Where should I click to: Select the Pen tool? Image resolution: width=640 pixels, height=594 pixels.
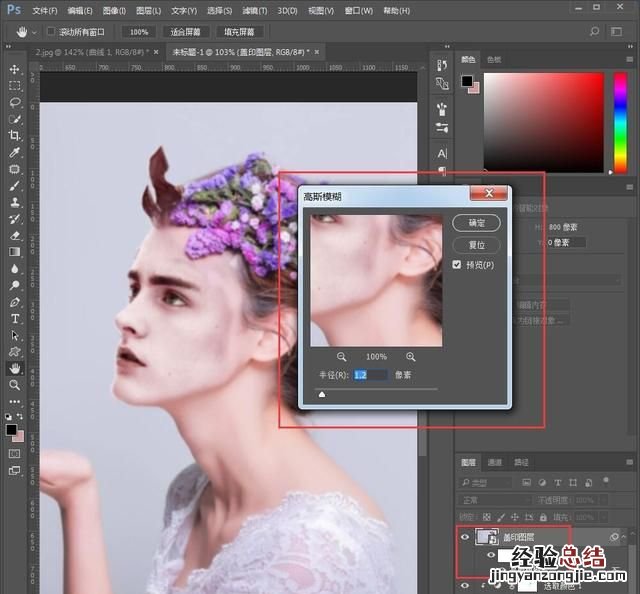click(x=15, y=301)
